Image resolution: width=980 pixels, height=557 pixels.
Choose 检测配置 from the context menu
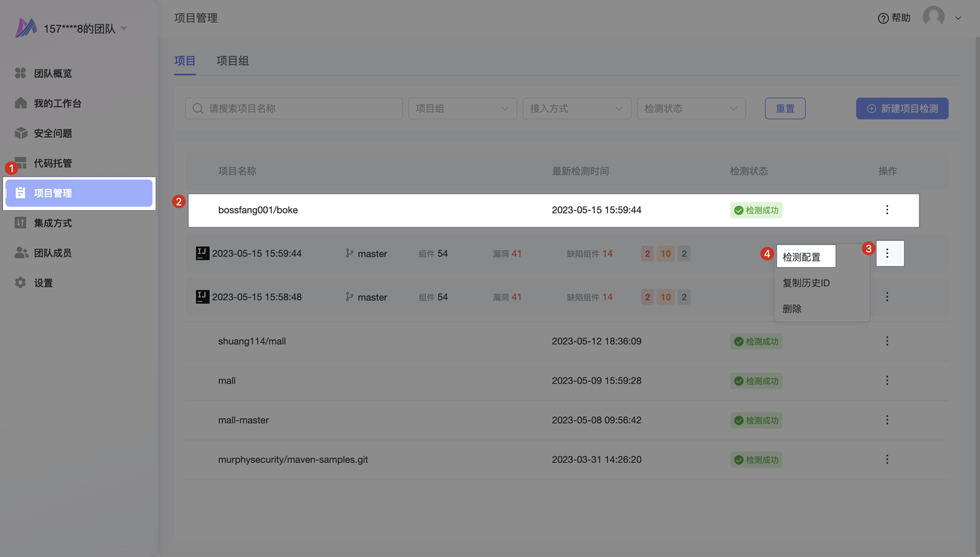point(802,257)
